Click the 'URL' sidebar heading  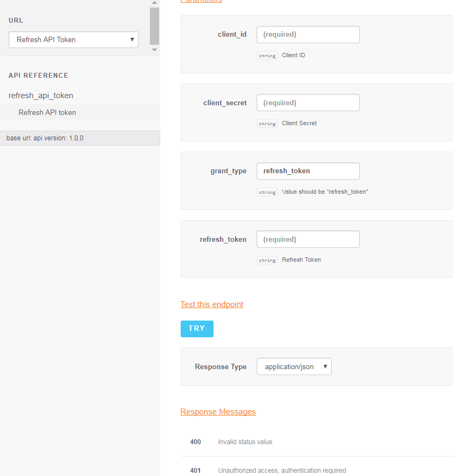click(16, 21)
